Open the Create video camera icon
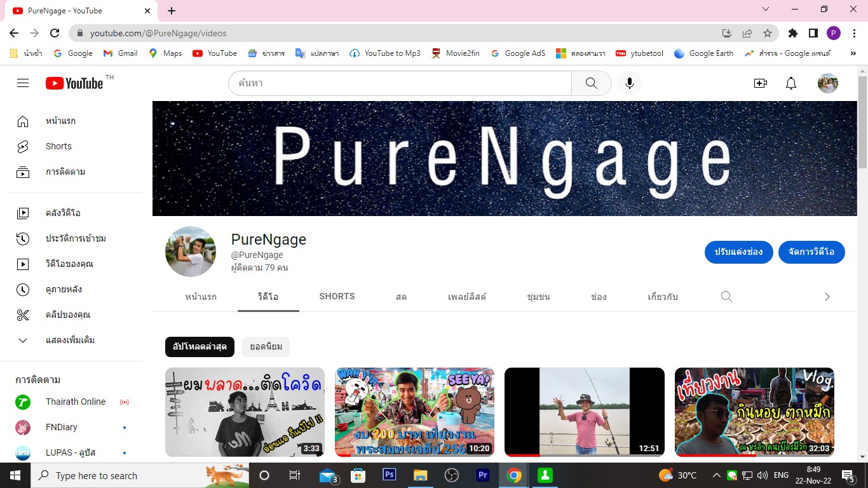This screenshot has width=868, height=488. (761, 83)
